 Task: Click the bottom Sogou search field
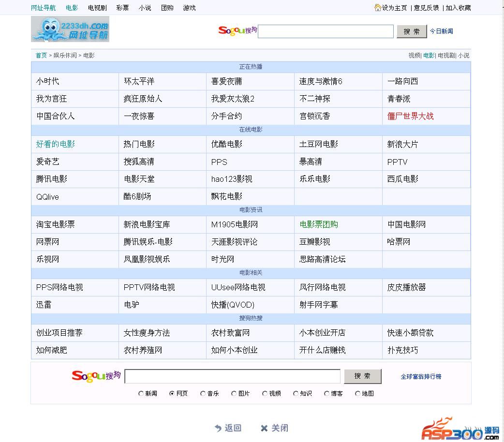coord(232,376)
